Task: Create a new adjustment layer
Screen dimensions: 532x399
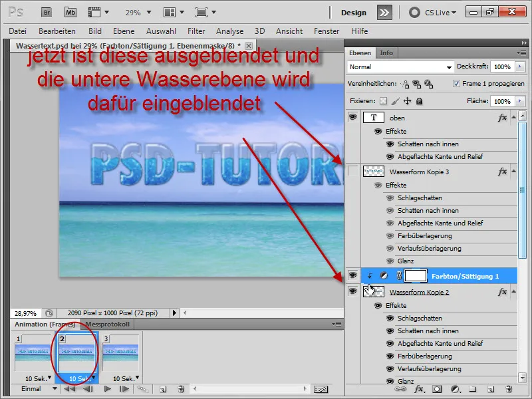Action: 456,389
